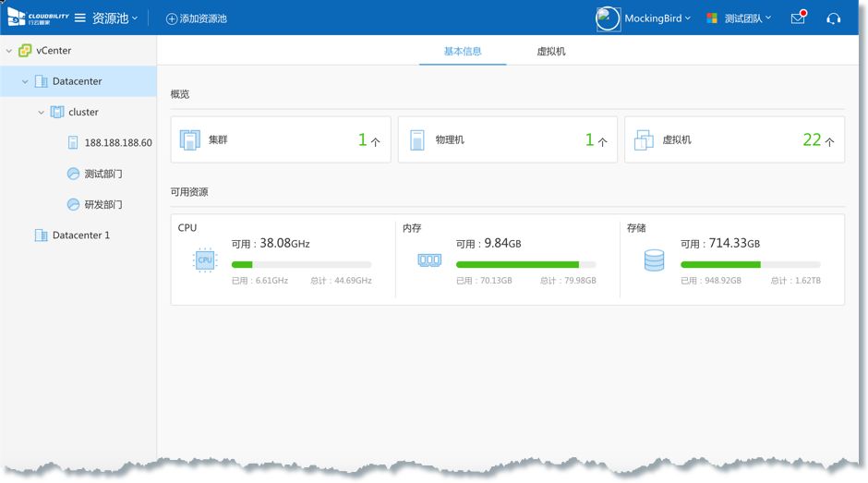Click the CPU usage progress bar
The width and height of the screenshot is (868, 483).
click(x=301, y=265)
